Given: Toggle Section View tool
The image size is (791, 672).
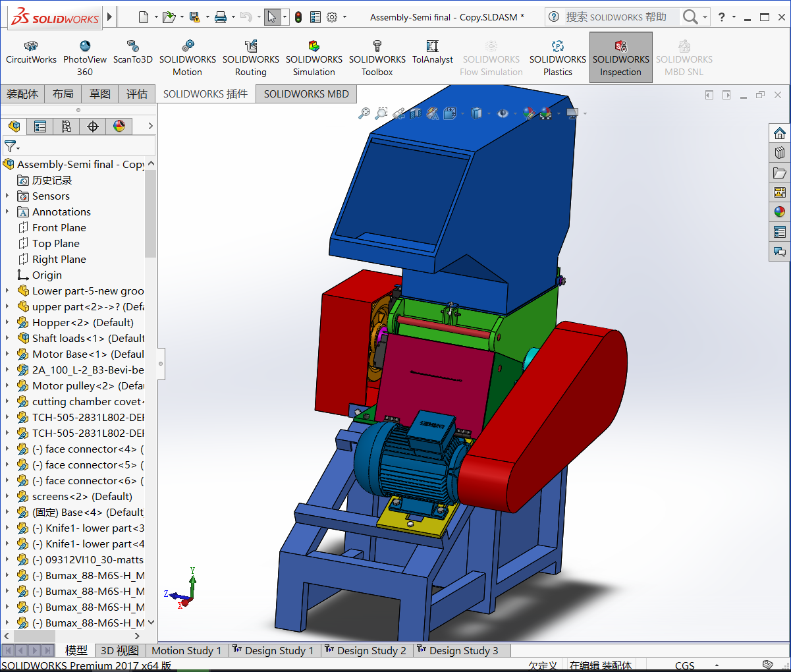Looking at the screenshot, I should 415,113.
